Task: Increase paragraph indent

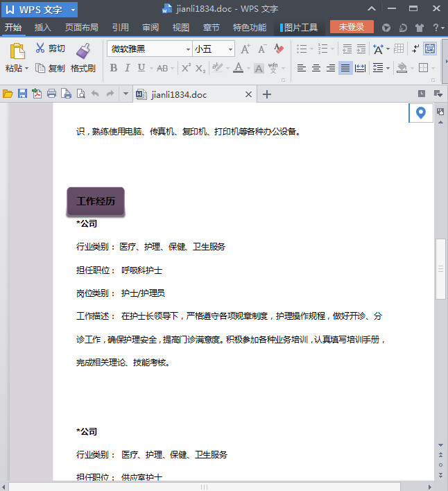Action: pos(361,49)
